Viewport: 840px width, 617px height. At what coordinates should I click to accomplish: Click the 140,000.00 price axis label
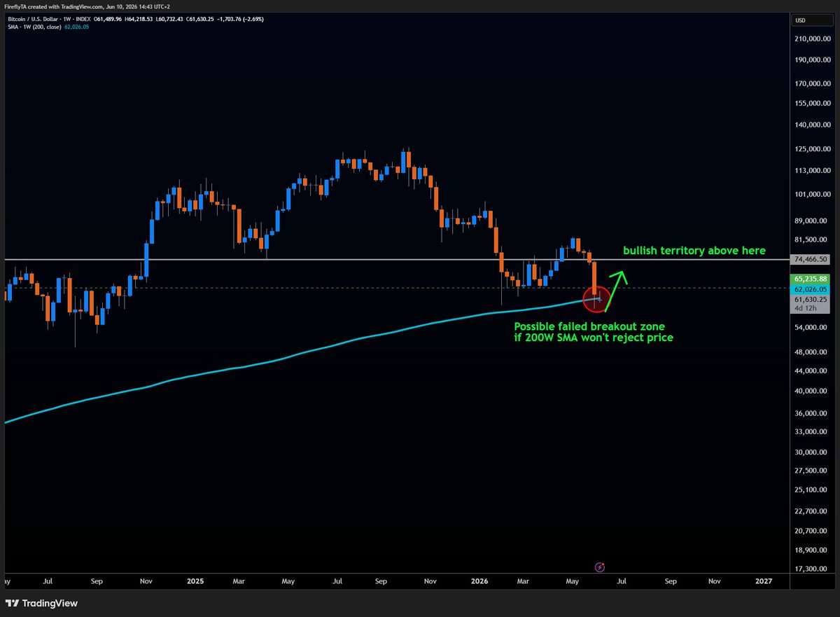point(813,125)
